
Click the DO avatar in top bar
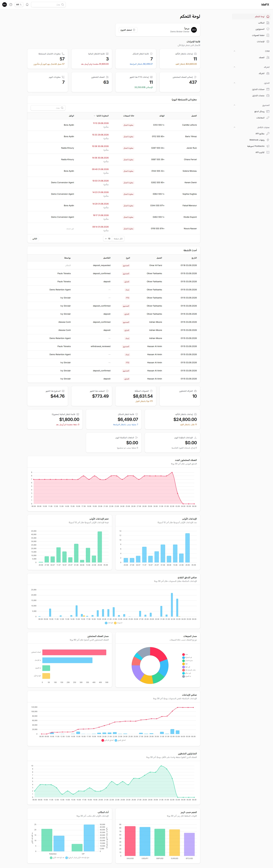point(4,5)
